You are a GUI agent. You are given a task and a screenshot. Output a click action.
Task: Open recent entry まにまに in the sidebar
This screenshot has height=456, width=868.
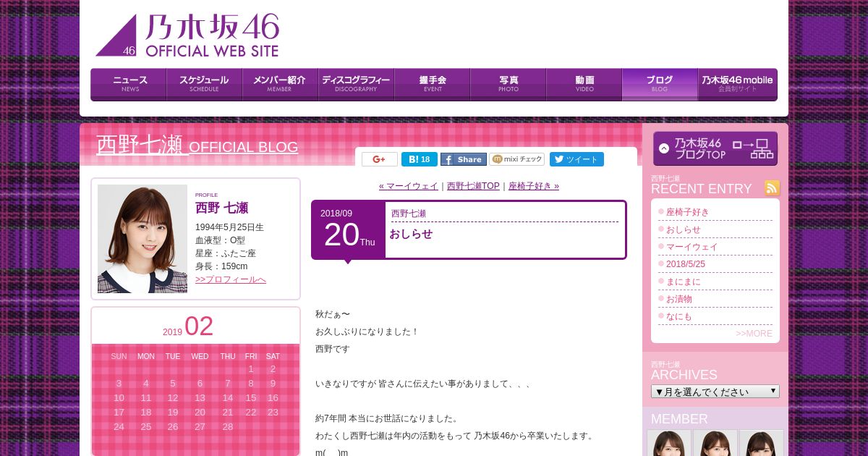point(684,282)
